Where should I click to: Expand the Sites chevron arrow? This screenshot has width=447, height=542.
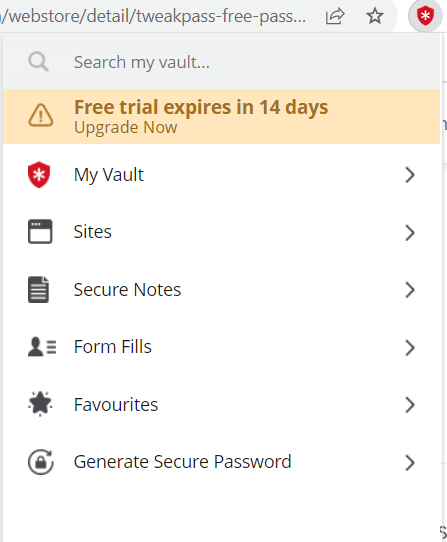(410, 233)
